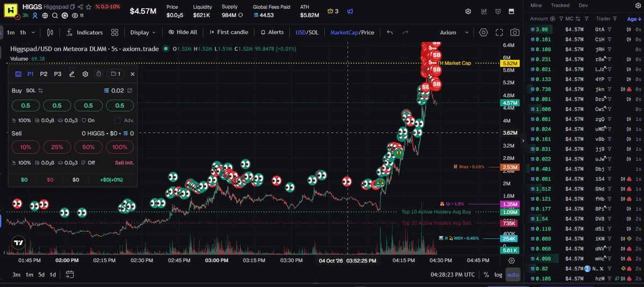644x287 pixels.
Task: Open the magnifier search icon under HIGGS
Action: point(55,16)
